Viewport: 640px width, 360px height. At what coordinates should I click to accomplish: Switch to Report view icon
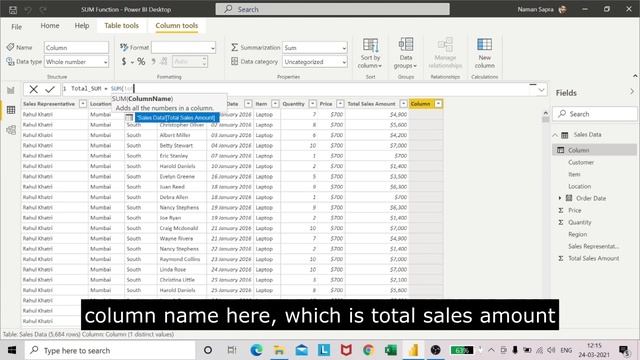11,91
